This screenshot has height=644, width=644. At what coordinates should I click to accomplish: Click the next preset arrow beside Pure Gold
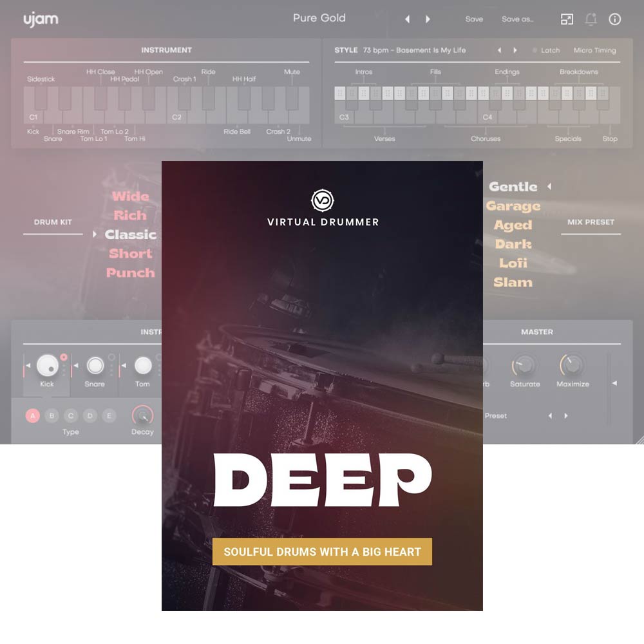pos(427,19)
